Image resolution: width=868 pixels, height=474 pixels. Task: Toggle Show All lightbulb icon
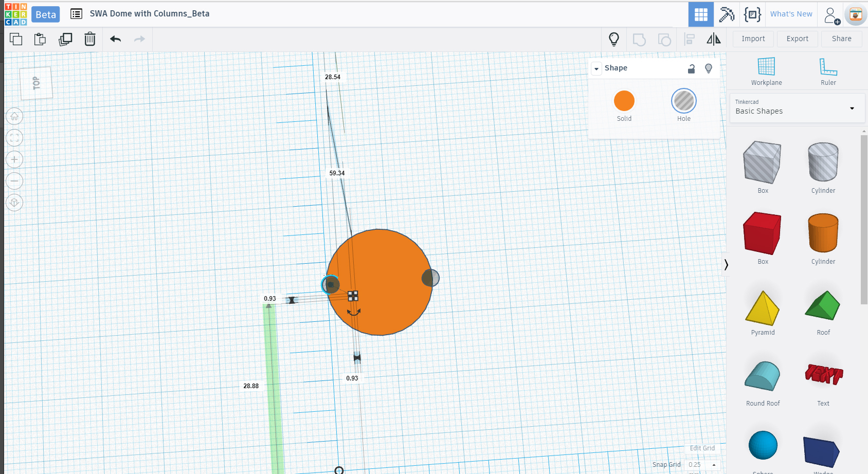coord(614,39)
